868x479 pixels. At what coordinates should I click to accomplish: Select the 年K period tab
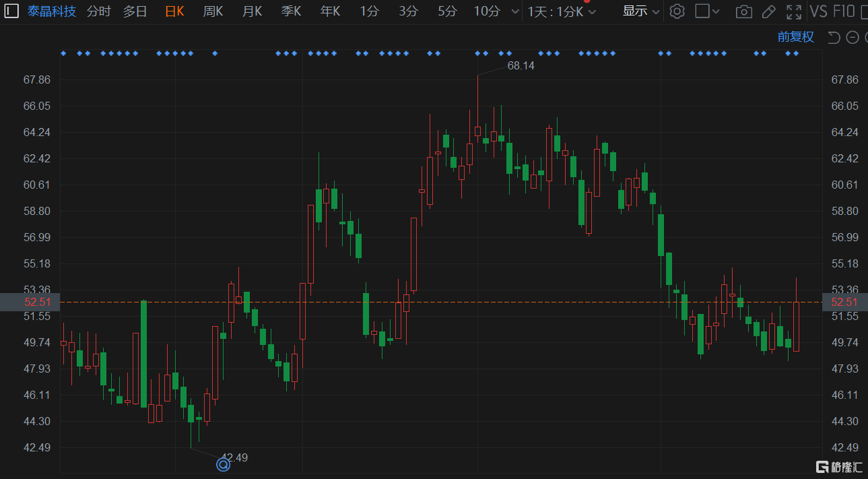pos(330,11)
